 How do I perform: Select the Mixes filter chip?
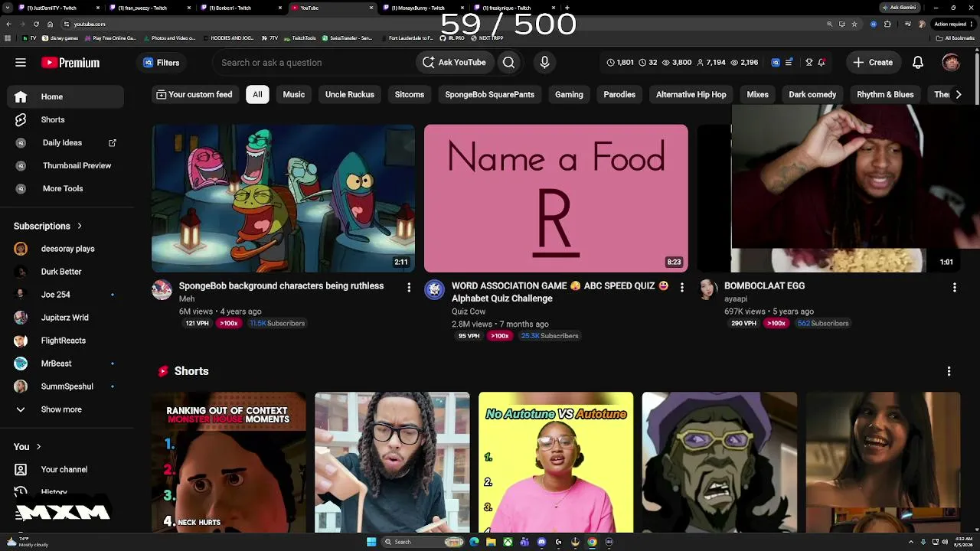pos(758,95)
